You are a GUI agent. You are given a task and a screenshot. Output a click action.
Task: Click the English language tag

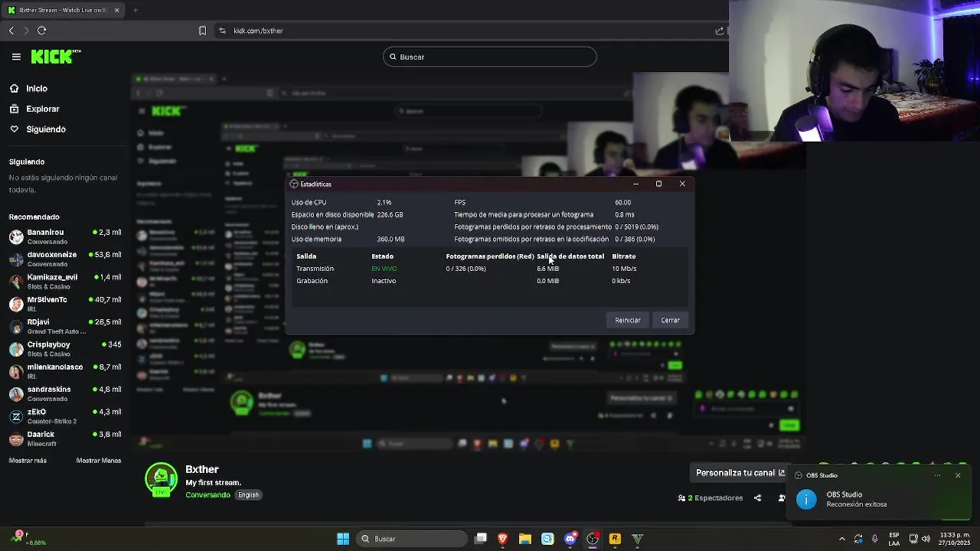(248, 495)
